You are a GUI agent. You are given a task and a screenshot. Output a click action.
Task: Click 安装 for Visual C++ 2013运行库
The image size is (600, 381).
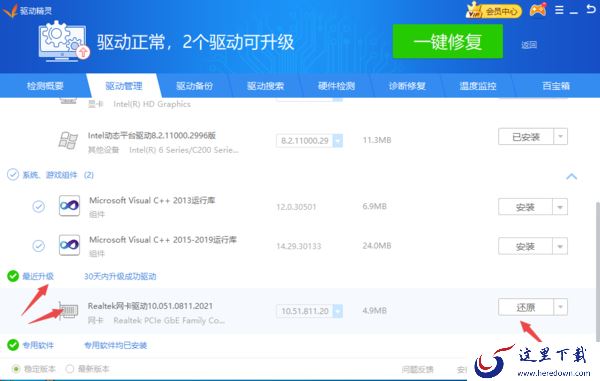(525, 207)
